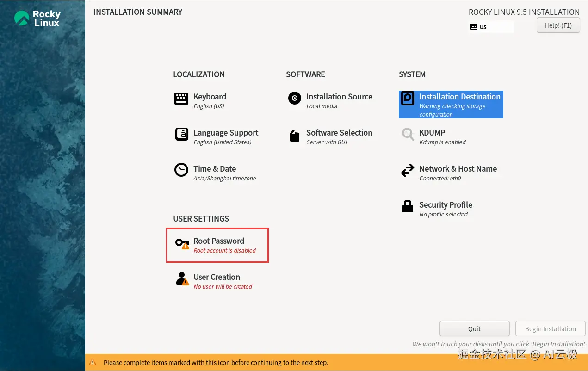The height and width of the screenshot is (371, 588).
Task: Click the keyboard icon beside 'us' layout
Action: [474, 27]
